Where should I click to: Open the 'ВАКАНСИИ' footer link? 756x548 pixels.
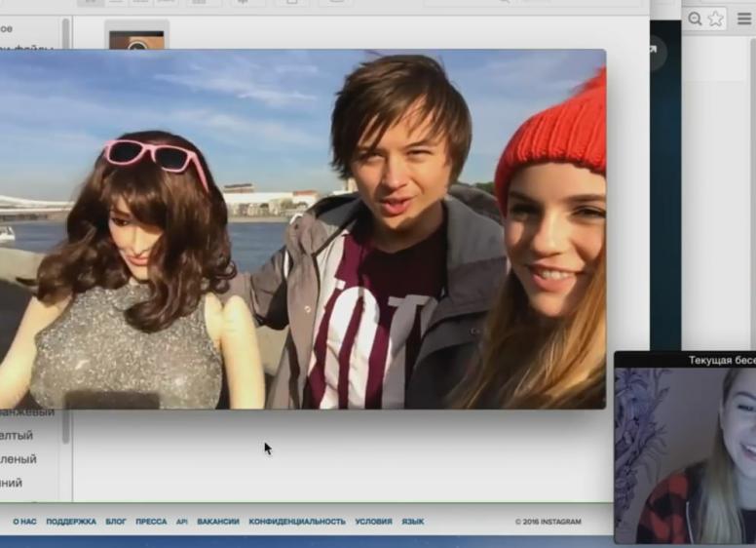pos(218,522)
